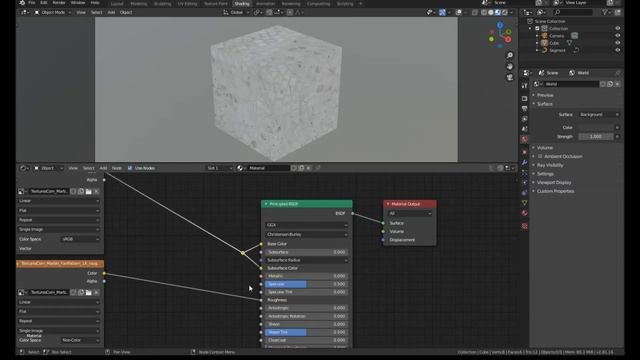Image resolution: width=640 pixels, height=360 pixels.
Task: Open the Modifiers properties wrench icon
Action: click(524, 162)
